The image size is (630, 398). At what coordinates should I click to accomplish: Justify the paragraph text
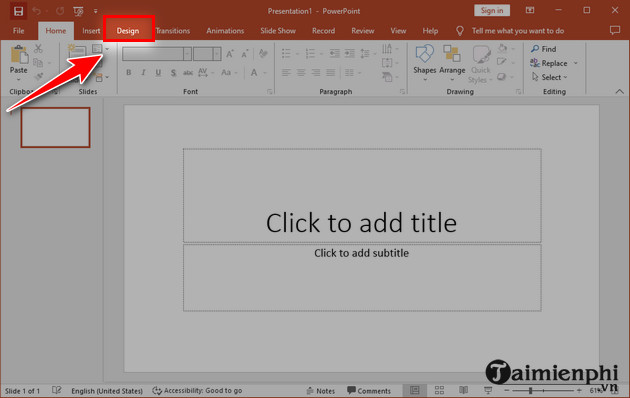coord(331,73)
